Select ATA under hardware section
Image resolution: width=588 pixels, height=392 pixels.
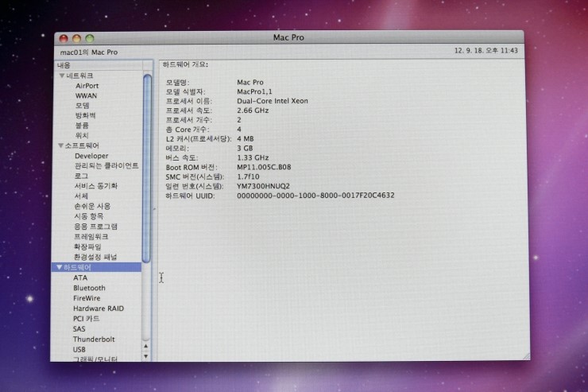[x=80, y=278]
